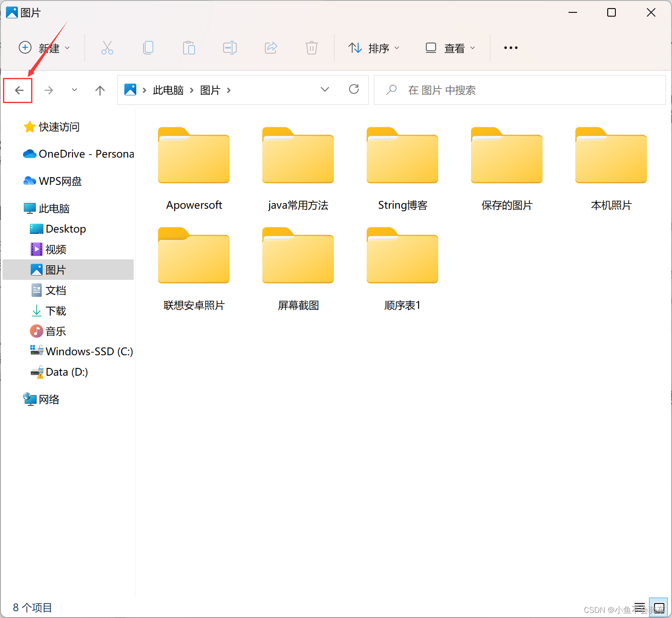
Task: Click the pictures icon in address bar
Action: click(130, 90)
